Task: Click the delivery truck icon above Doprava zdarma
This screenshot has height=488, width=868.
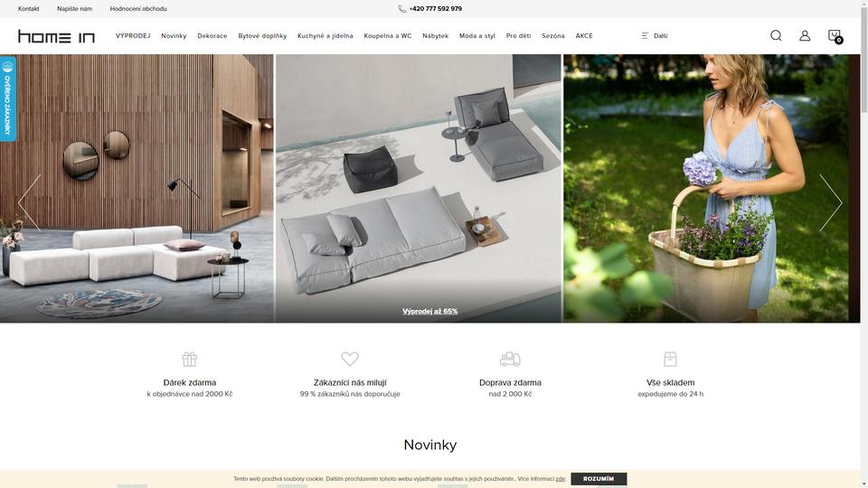Action: 510,359
